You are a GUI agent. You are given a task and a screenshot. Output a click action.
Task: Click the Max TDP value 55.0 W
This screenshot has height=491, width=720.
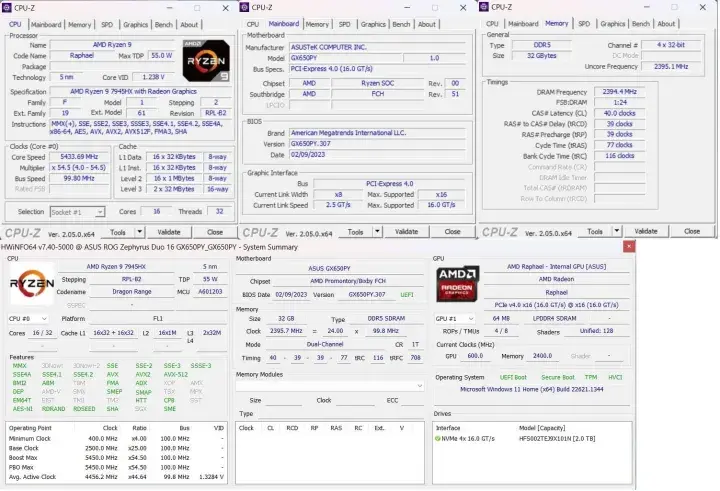point(162,56)
